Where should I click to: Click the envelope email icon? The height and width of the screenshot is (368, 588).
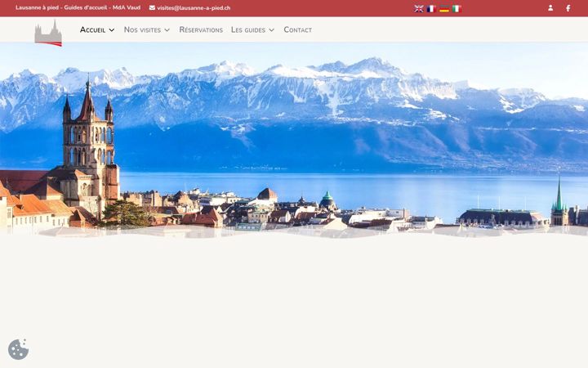(152, 7)
